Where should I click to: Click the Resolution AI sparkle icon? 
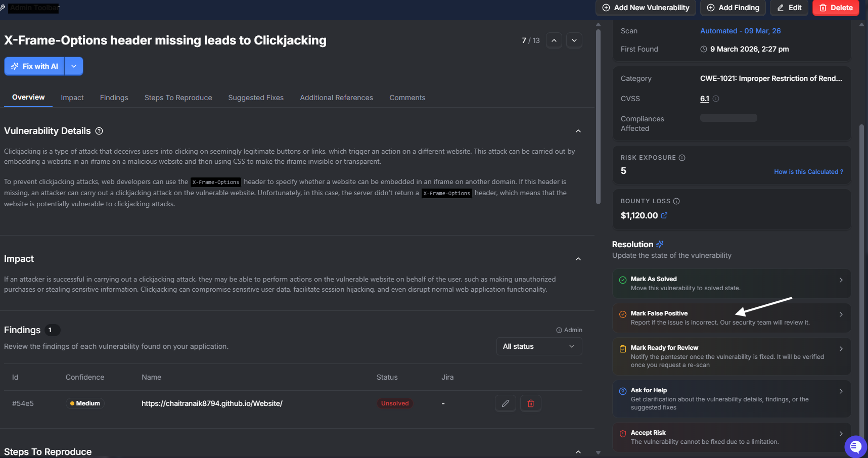click(660, 244)
